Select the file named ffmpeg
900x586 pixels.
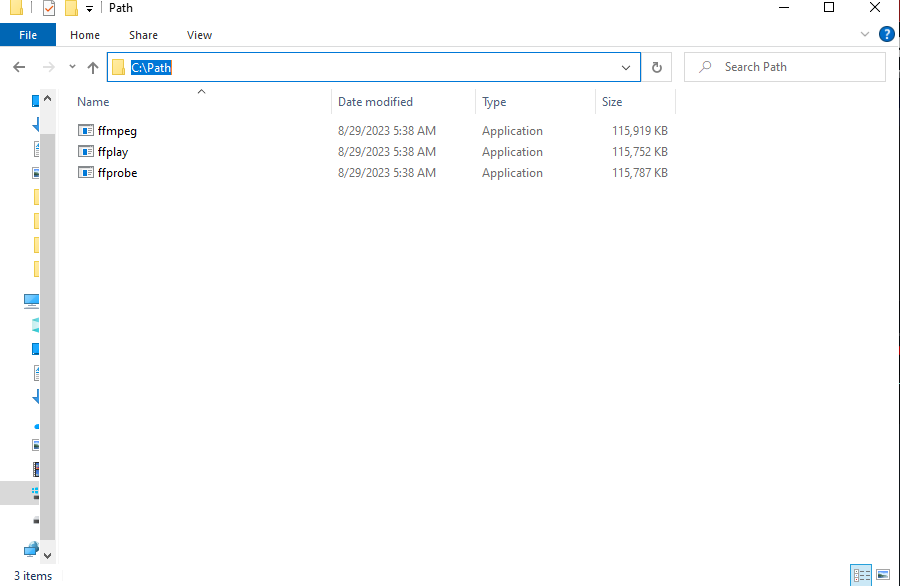117,131
